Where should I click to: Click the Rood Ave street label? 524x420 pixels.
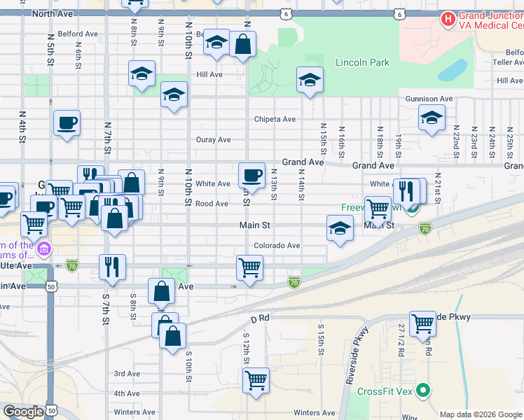click(x=212, y=204)
